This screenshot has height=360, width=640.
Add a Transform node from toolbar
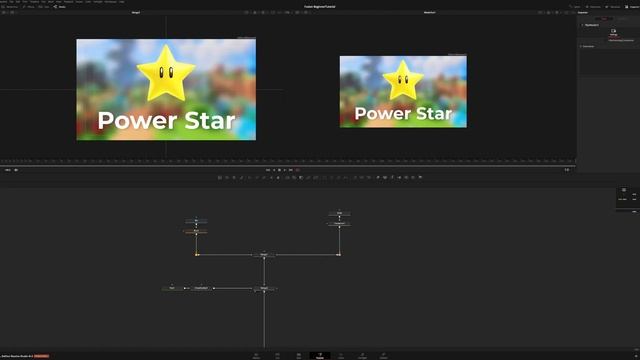click(315, 178)
